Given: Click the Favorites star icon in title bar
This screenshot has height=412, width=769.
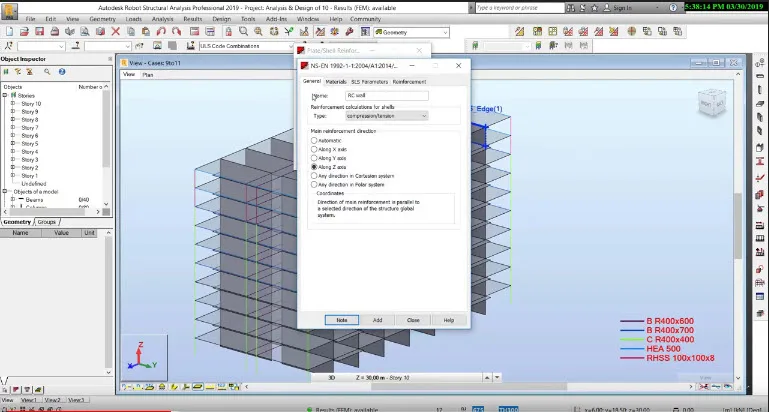Looking at the screenshot, I should click(594, 8).
